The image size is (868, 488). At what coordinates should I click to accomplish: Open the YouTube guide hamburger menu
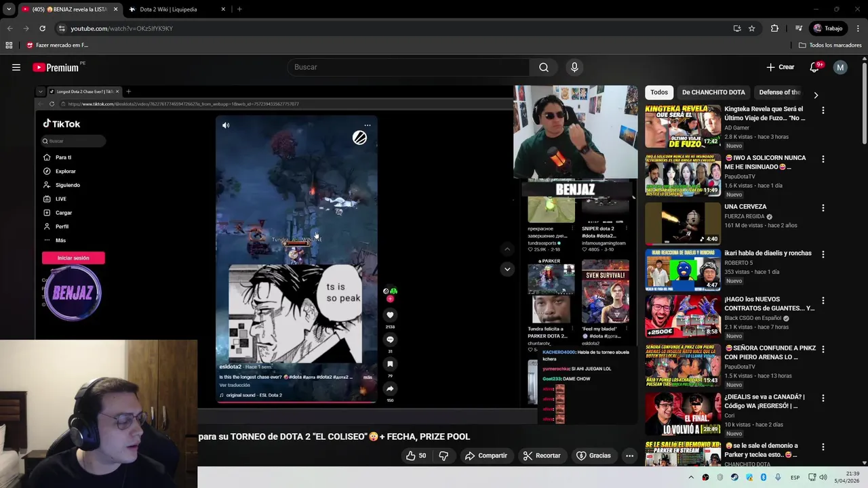click(16, 67)
